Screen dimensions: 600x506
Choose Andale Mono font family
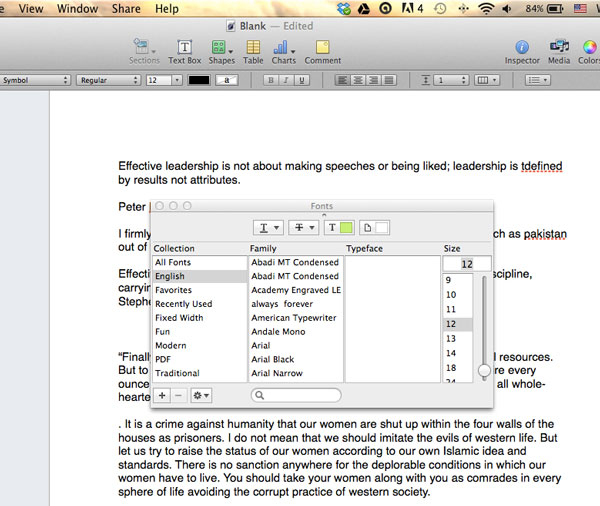click(x=296, y=331)
